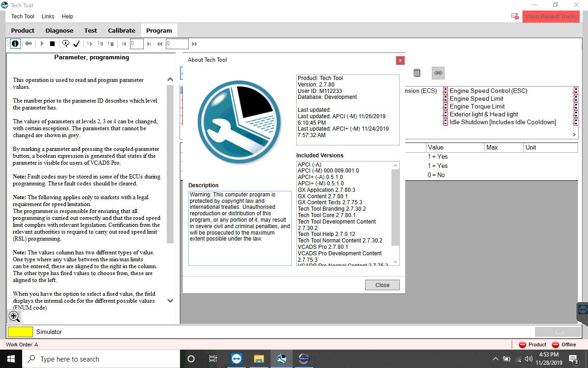
Task: Click the second step number field
Action: click(x=177, y=44)
